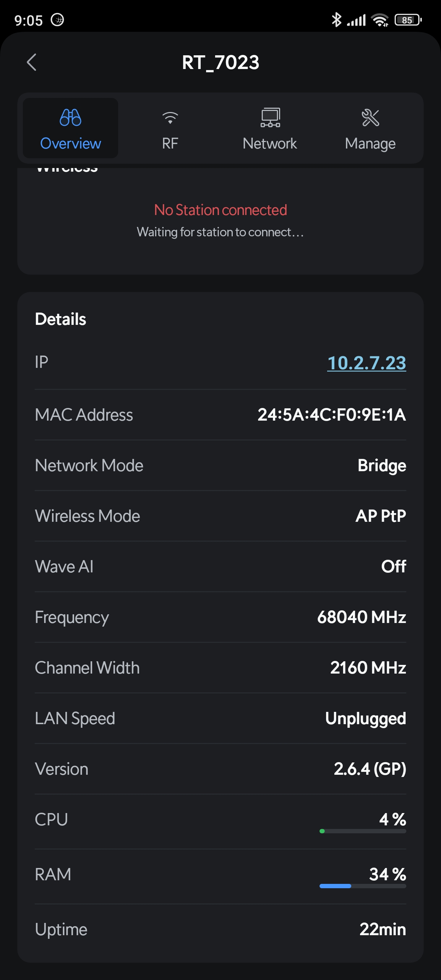Tap the Version 2.6.4 (GP) value

[x=370, y=769]
